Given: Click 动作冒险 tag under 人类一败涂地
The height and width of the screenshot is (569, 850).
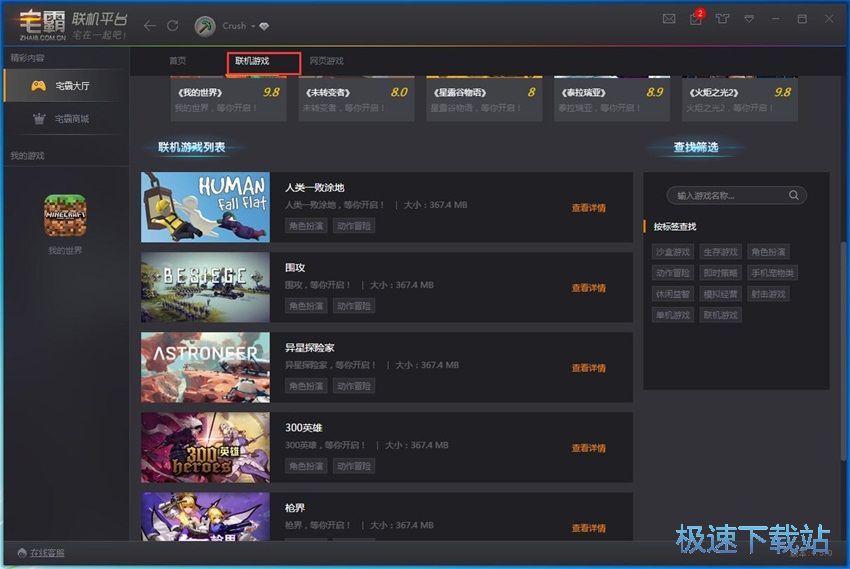Looking at the screenshot, I should (x=354, y=226).
